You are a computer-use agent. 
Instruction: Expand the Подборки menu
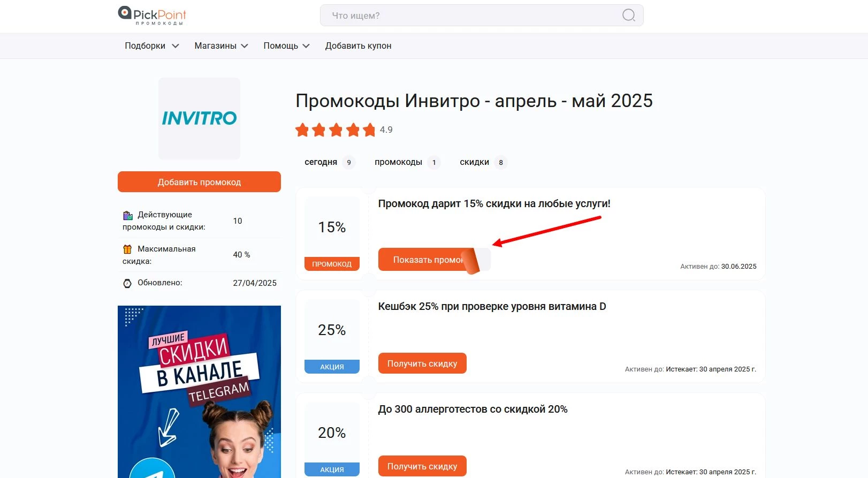point(151,46)
